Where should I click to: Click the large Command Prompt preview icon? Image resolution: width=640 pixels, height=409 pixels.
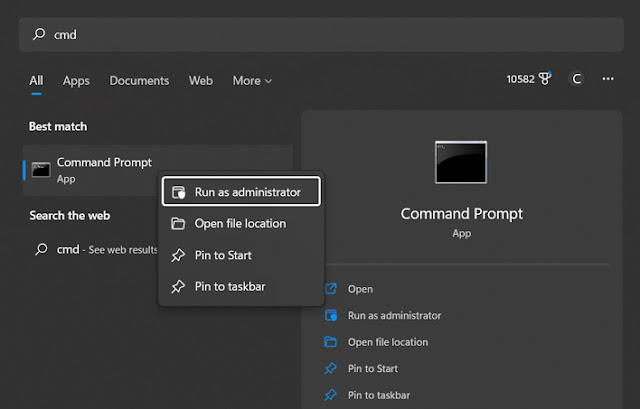pos(461,162)
